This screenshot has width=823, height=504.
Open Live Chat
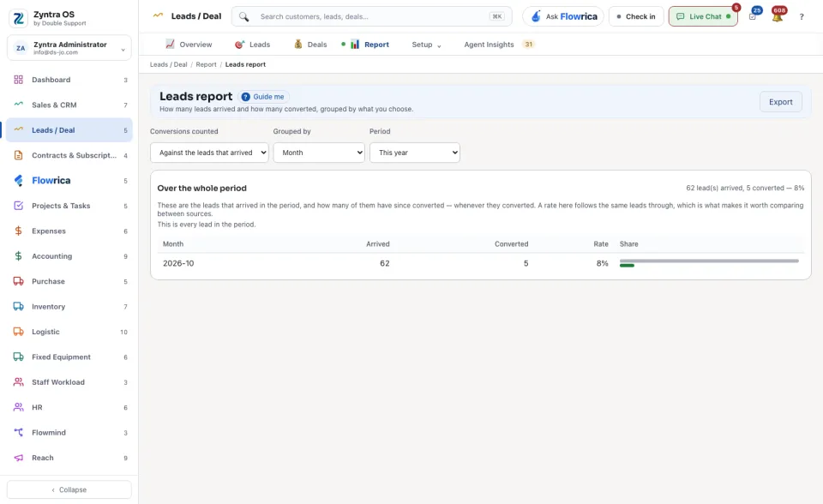point(703,17)
